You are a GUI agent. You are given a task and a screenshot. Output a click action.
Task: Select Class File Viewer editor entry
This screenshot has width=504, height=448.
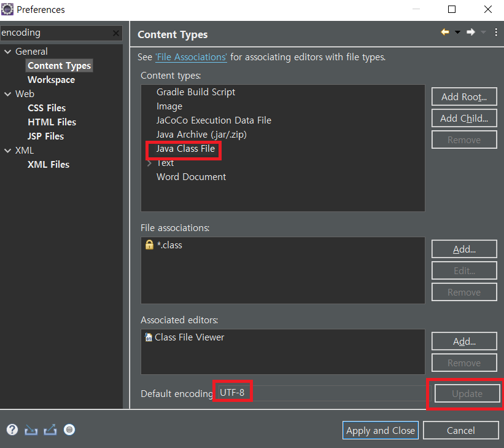189,337
